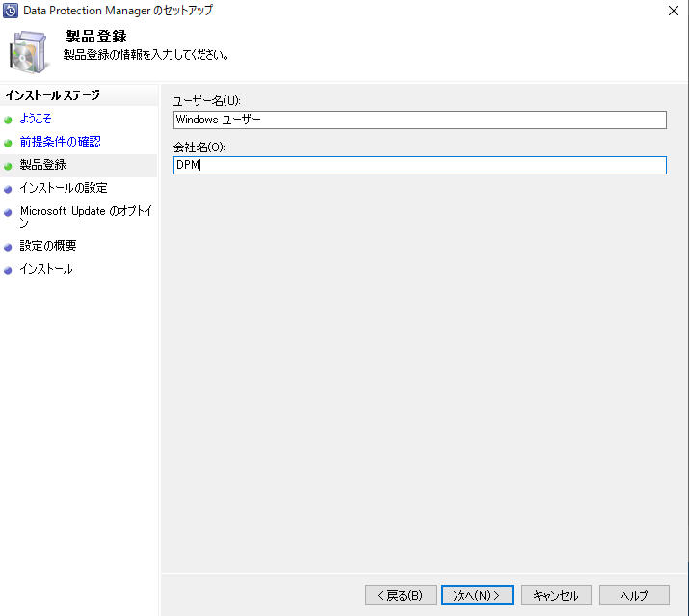Click the 次へ(N) > button
Screen dimensions: 689x616
click(477, 596)
